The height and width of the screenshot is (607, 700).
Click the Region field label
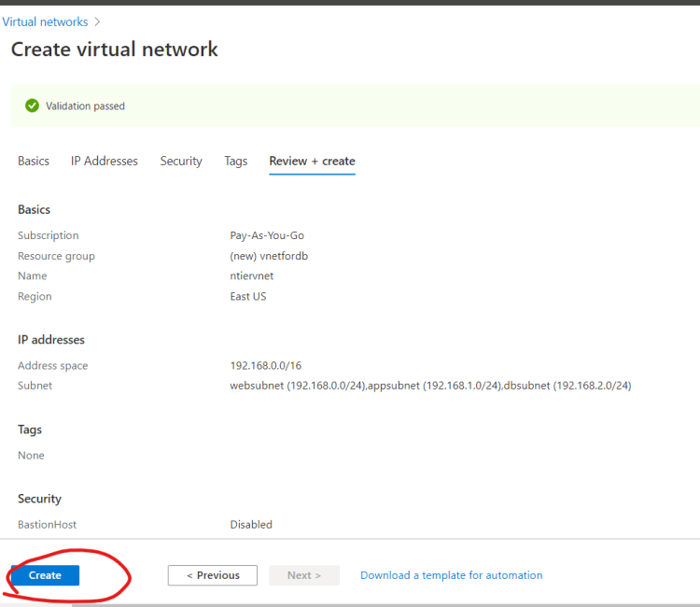[x=35, y=297]
